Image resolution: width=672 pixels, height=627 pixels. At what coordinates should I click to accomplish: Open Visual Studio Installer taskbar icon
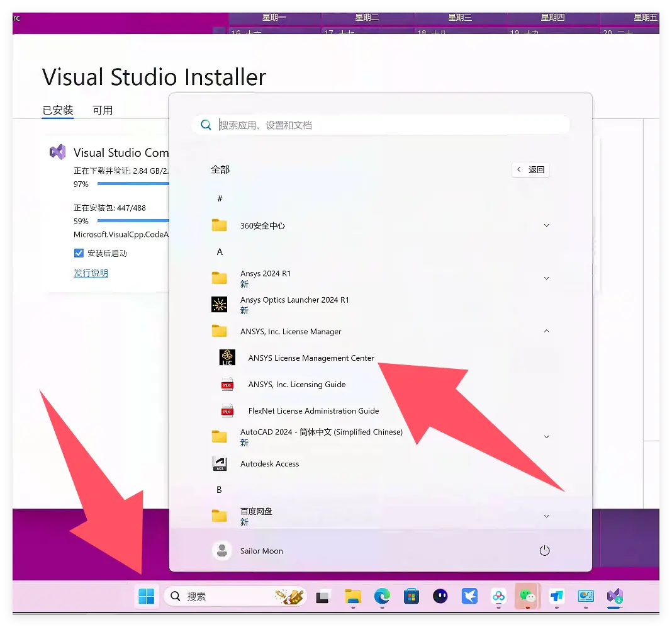point(615,596)
